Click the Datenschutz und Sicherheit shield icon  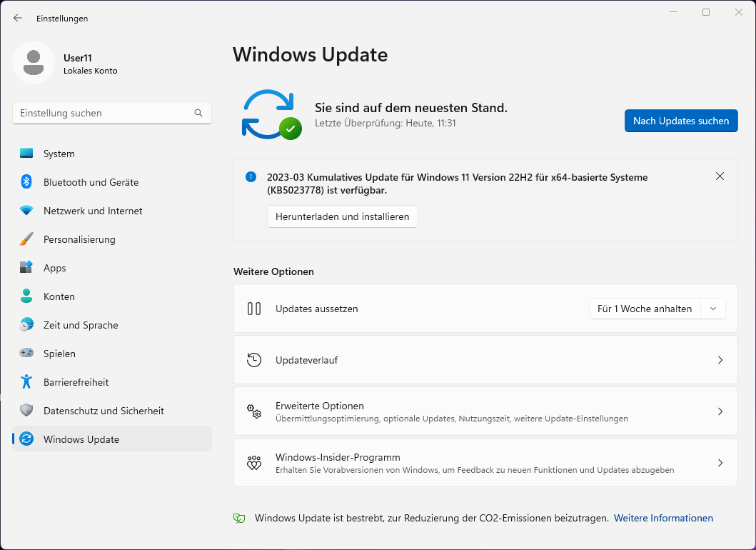tap(26, 411)
